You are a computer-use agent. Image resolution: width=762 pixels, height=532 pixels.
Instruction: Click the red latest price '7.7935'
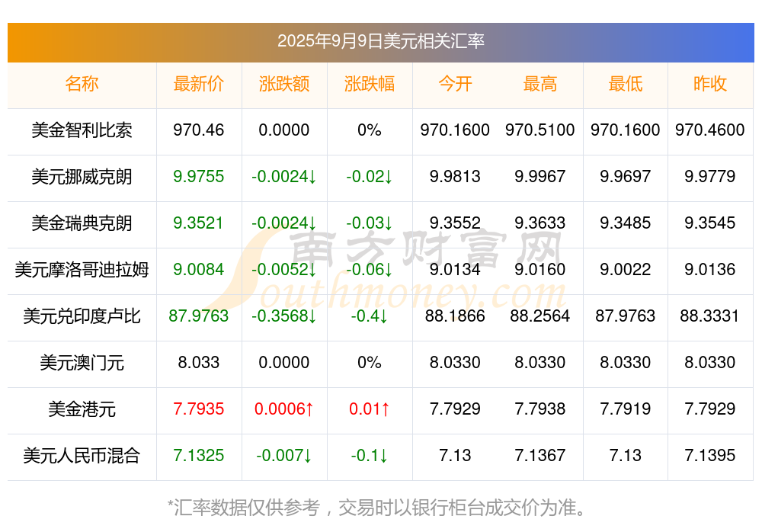(x=198, y=409)
